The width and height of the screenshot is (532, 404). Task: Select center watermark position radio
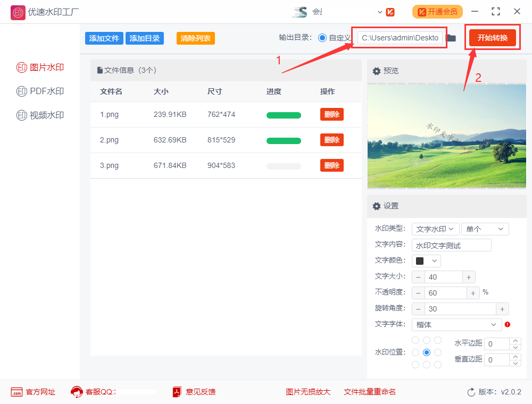click(427, 352)
